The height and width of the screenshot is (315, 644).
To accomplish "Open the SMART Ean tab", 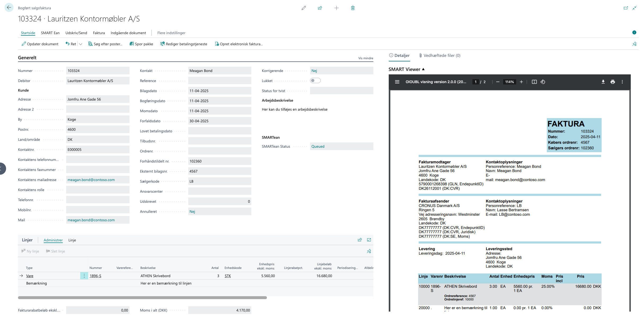I will [50, 33].
